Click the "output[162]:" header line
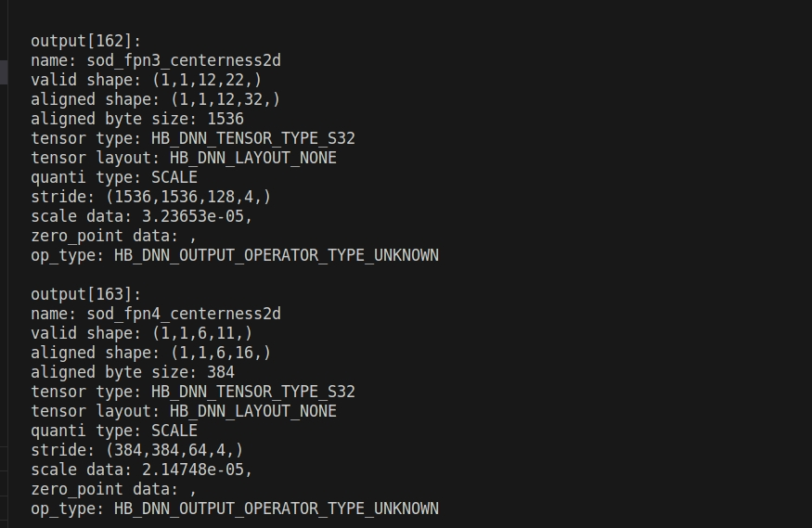The width and height of the screenshot is (812, 528). [x=85, y=41]
